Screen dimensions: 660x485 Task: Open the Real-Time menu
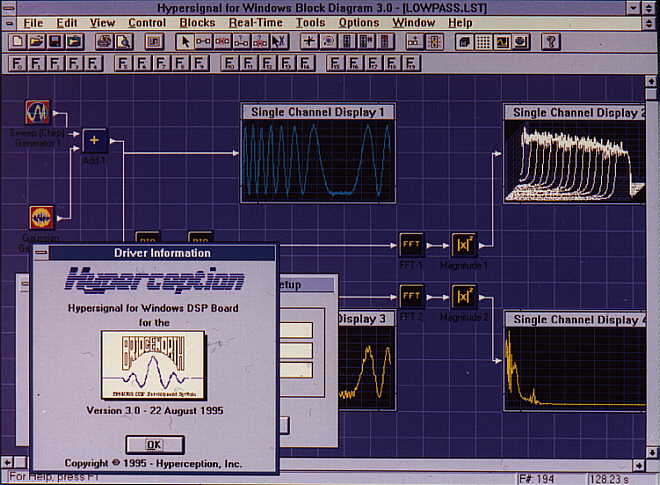coord(255,23)
